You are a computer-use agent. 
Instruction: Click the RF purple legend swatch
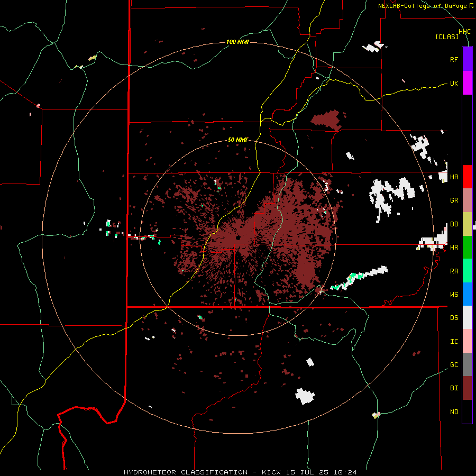tap(467, 59)
